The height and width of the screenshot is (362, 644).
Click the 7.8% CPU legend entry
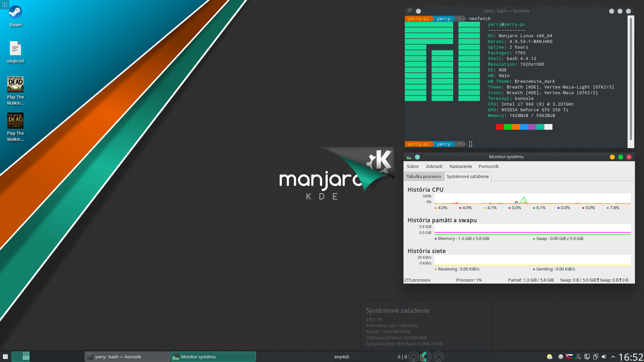pyautogui.click(x=613, y=208)
